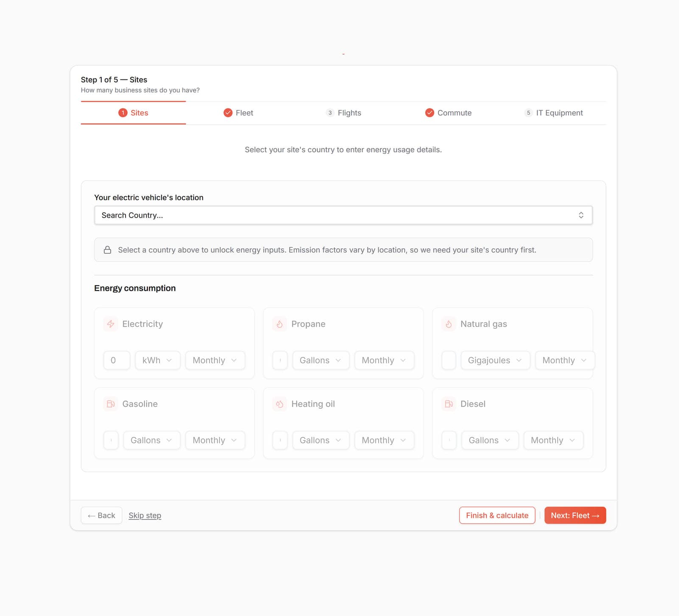Click the Commute step checkmark icon
This screenshot has height=616, width=679.
(429, 113)
